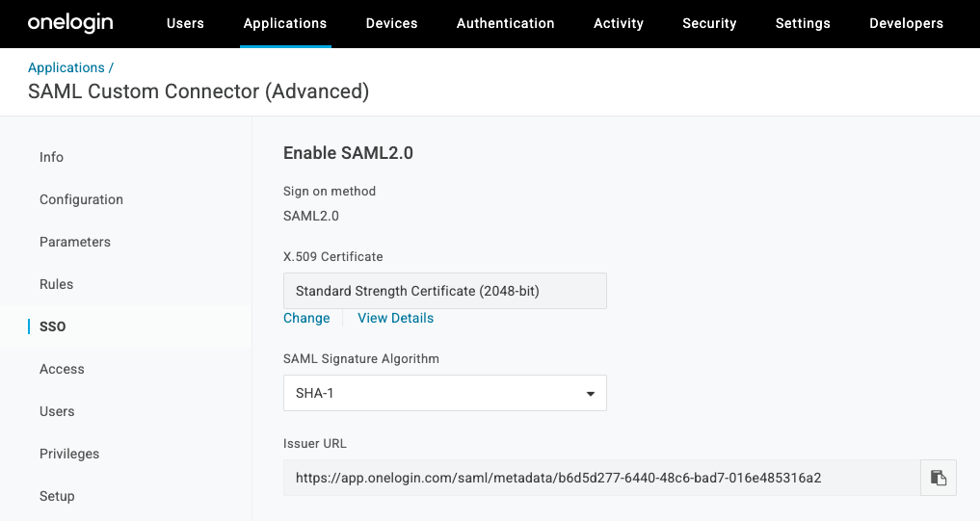Select the SSO sidebar tab
980x521 pixels.
pos(52,326)
